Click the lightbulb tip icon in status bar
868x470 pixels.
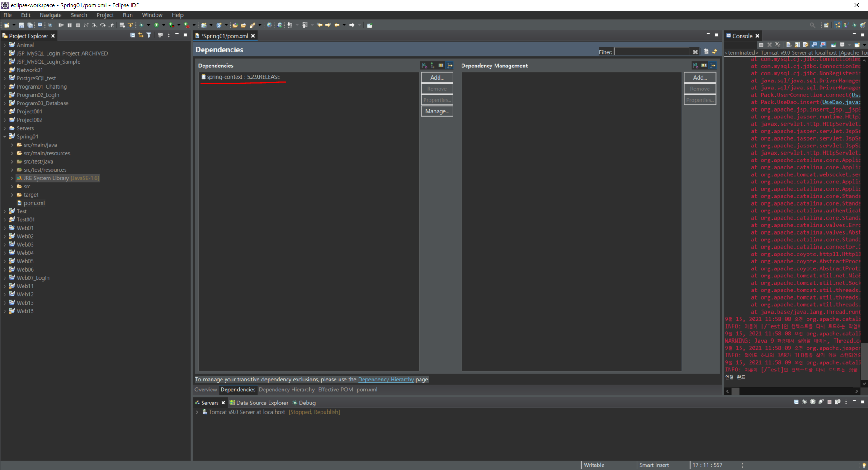[x=864, y=465]
